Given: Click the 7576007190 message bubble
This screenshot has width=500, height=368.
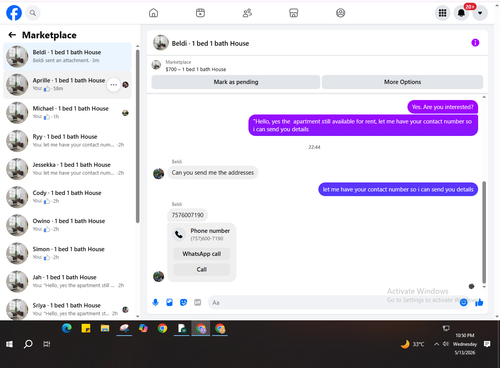Looking at the screenshot, I should (188, 215).
